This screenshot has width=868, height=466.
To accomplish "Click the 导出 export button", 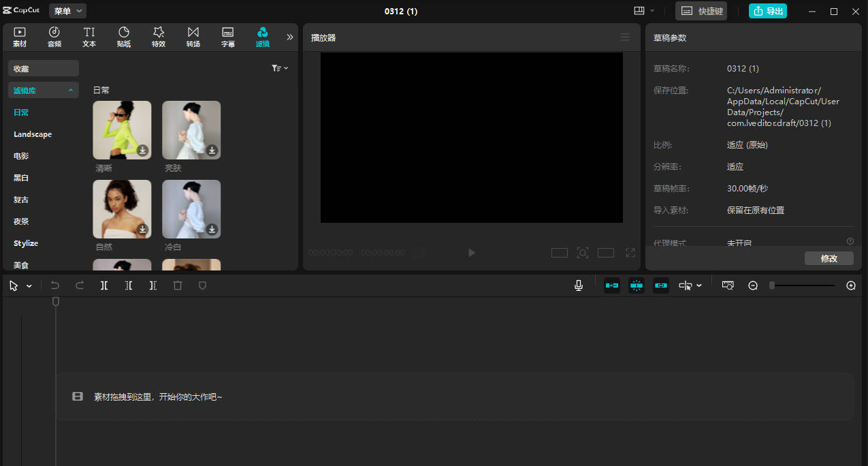I will point(768,11).
